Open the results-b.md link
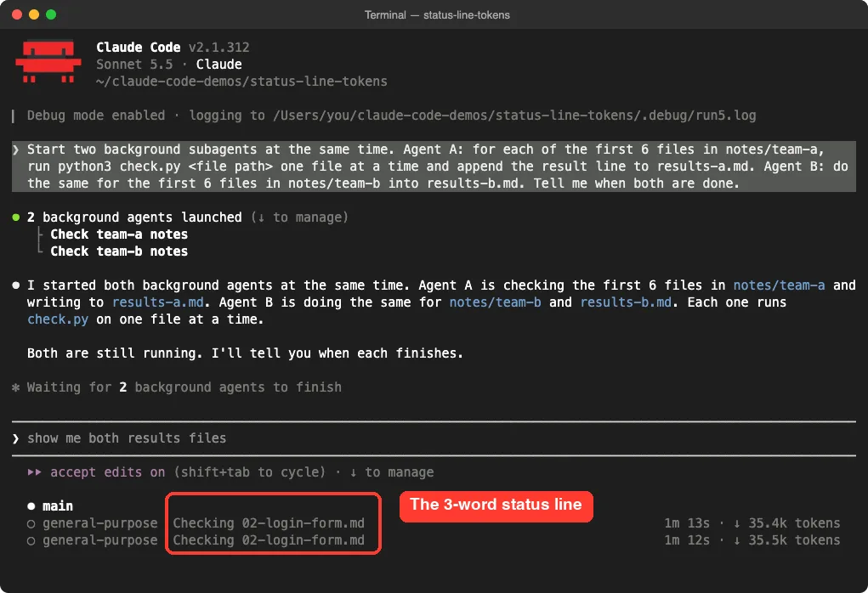868x593 pixels. (x=626, y=302)
